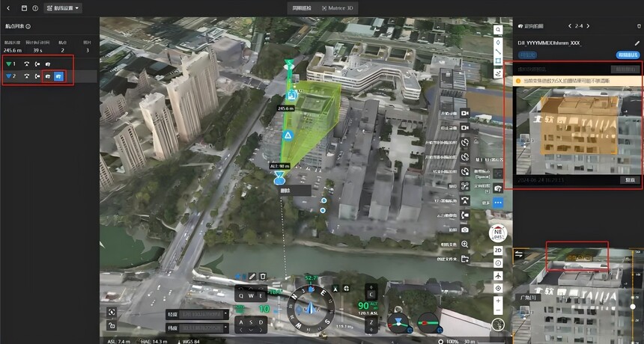
Task: Open the help icon in top bar
Action: (35, 8)
